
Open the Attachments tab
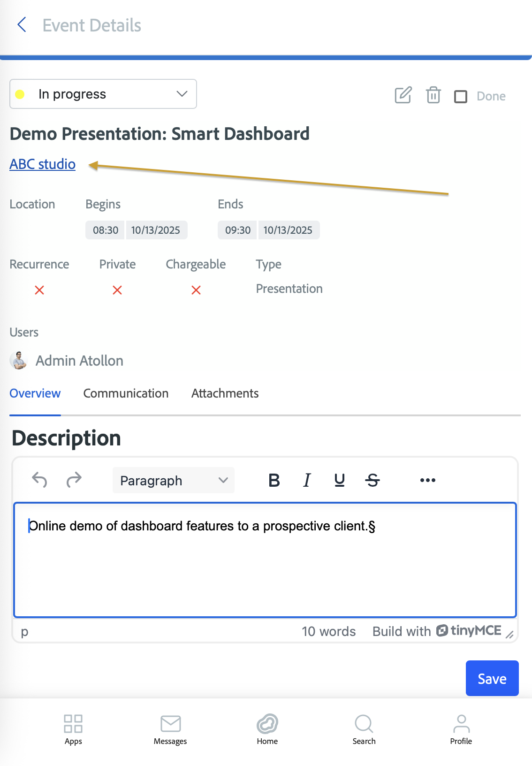click(x=225, y=393)
